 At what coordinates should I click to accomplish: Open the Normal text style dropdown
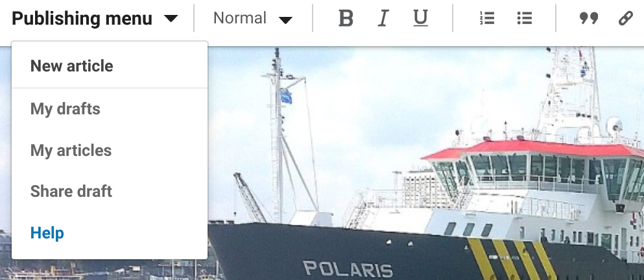click(x=252, y=18)
